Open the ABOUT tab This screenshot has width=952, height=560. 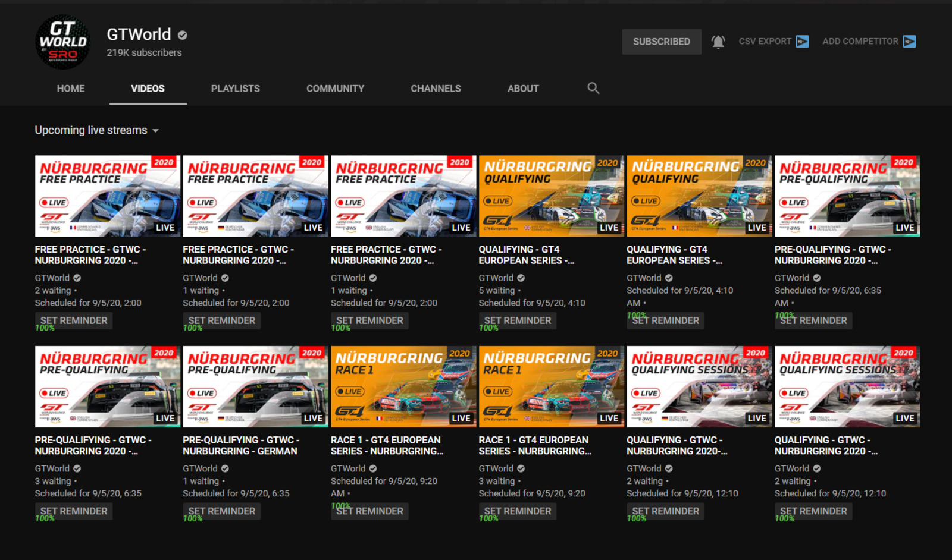coord(523,89)
